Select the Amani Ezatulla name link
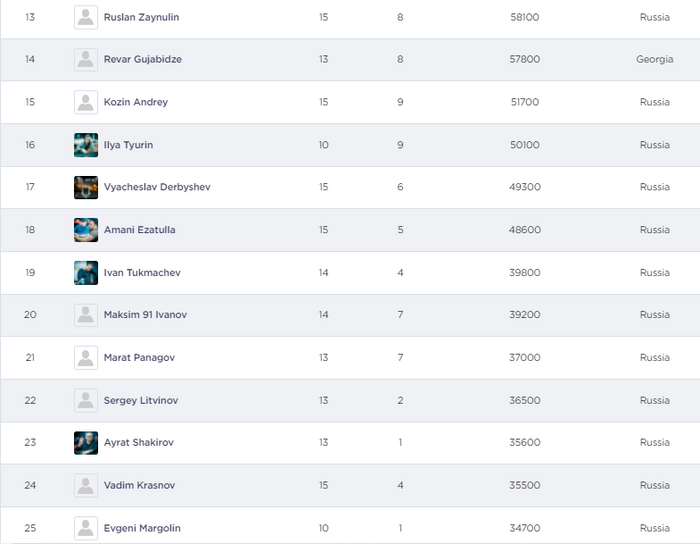 (x=139, y=230)
